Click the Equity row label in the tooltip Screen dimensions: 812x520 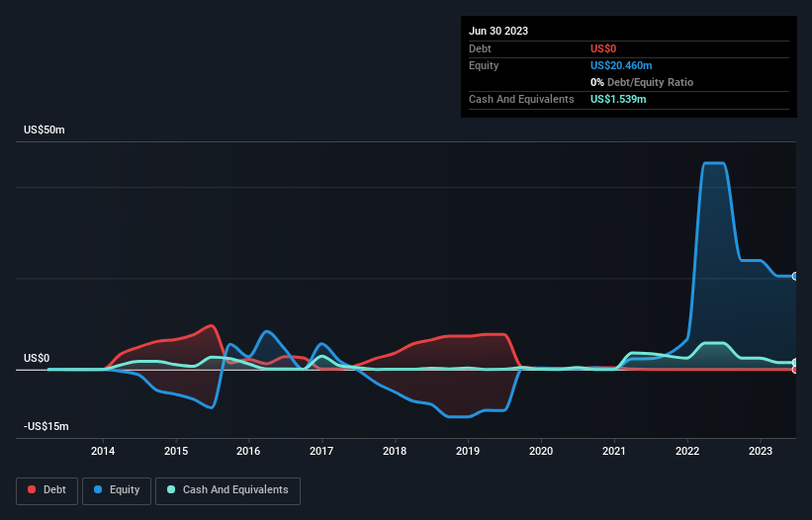(x=484, y=65)
